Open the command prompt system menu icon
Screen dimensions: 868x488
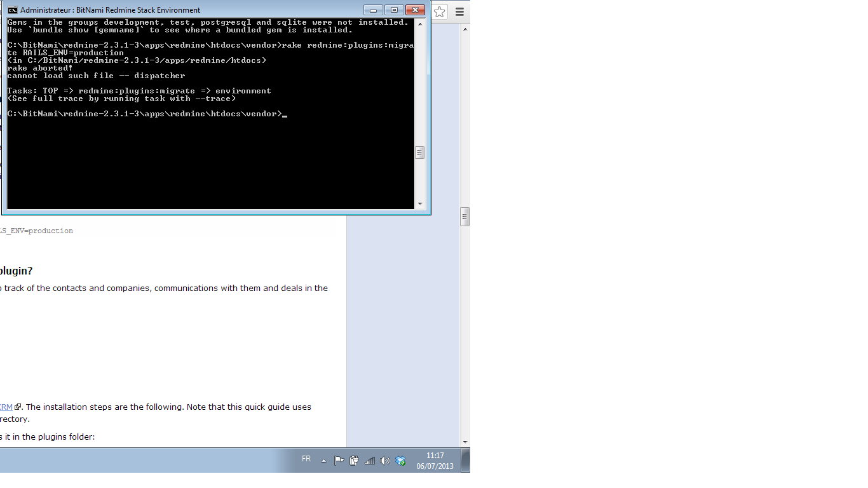point(12,10)
